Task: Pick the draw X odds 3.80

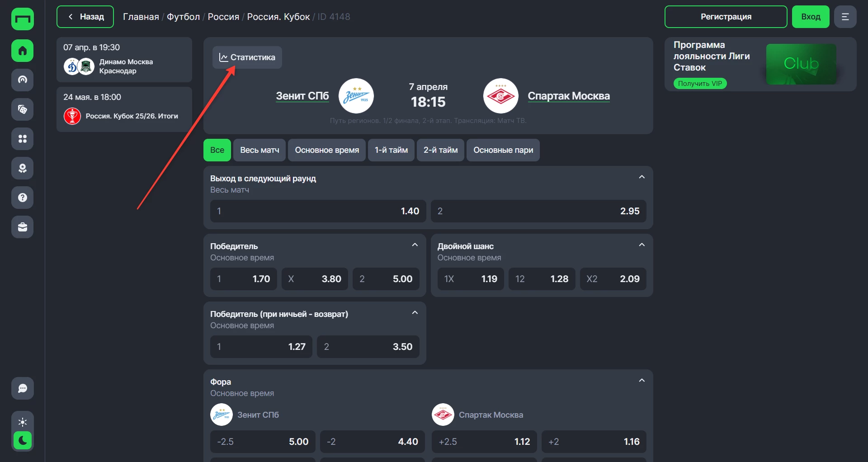Action: 315,279
